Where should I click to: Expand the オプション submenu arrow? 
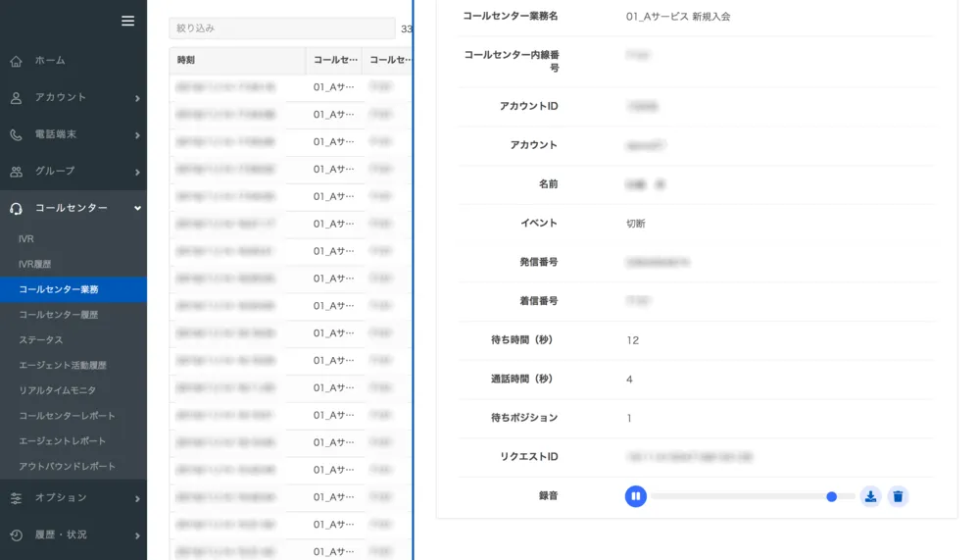[x=137, y=499]
